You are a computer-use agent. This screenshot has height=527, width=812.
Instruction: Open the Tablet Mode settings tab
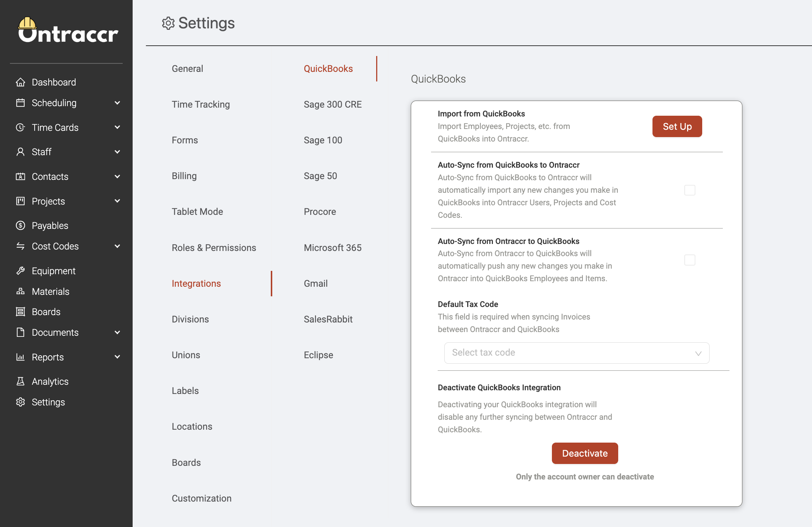tap(197, 212)
